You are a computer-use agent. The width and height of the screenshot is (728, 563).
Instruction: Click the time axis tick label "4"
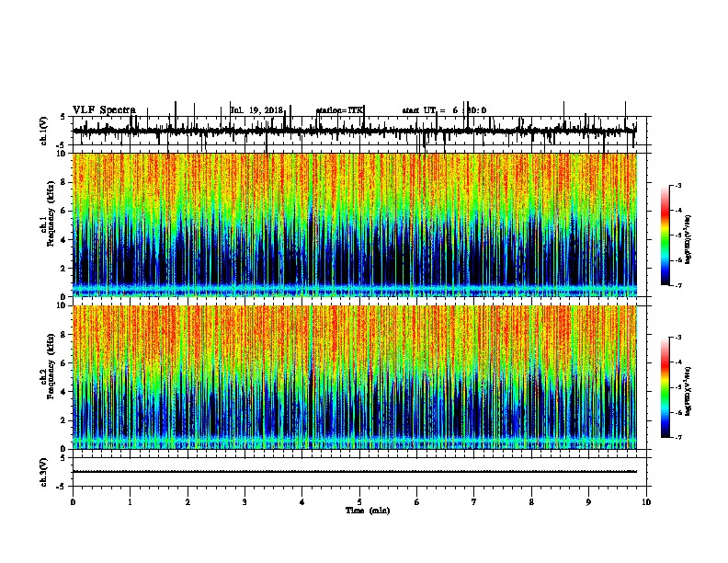tap(302, 501)
